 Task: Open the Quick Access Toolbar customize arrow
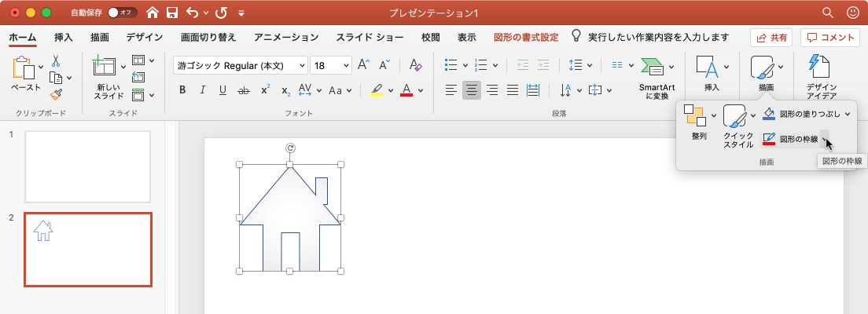241,13
